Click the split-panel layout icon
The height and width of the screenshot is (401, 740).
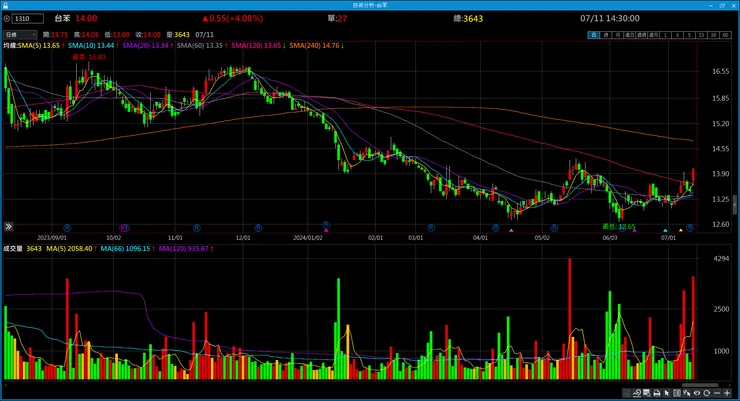click(x=677, y=393)
